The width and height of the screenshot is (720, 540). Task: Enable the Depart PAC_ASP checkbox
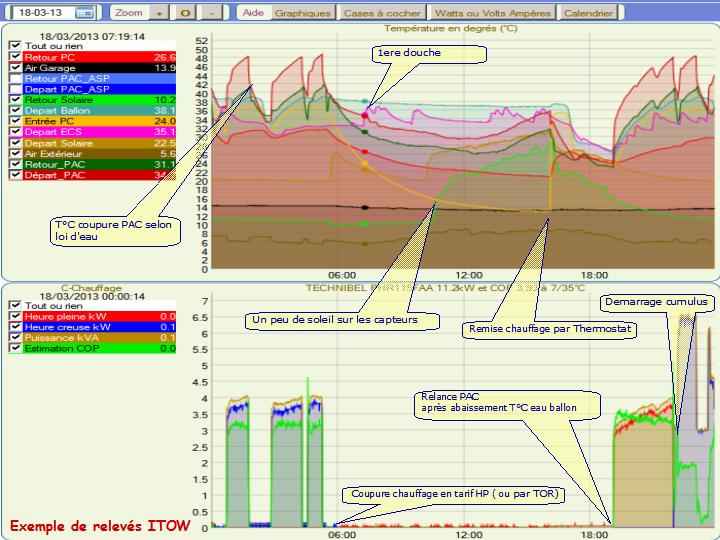point(14,89)
